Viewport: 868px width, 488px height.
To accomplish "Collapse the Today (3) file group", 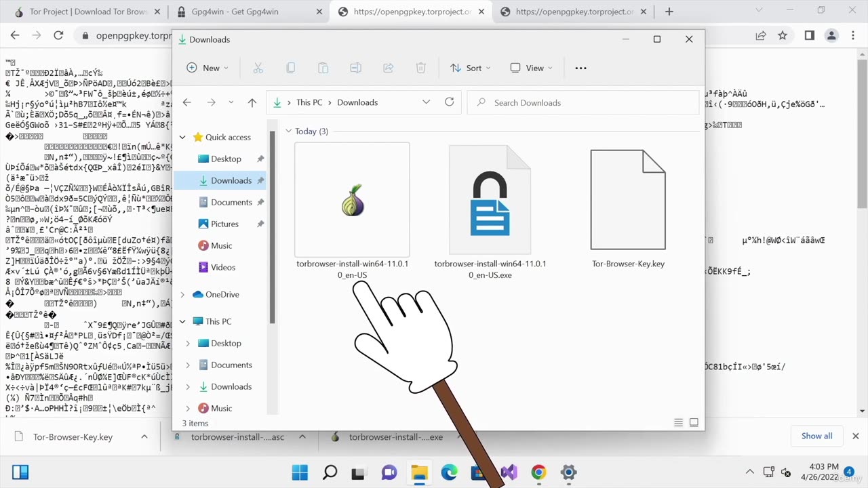I will tap(289, 131).
